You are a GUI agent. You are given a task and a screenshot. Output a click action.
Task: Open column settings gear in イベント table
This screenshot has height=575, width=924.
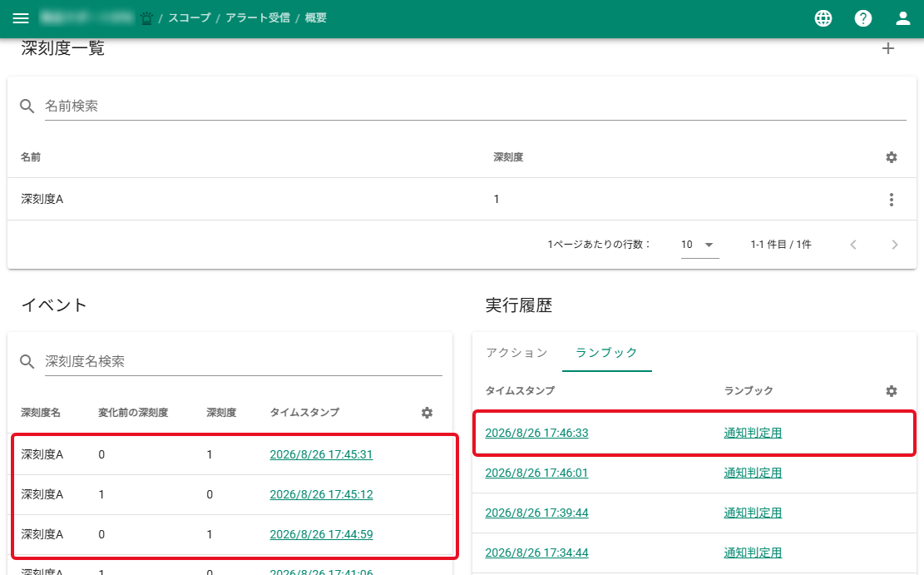427,413
